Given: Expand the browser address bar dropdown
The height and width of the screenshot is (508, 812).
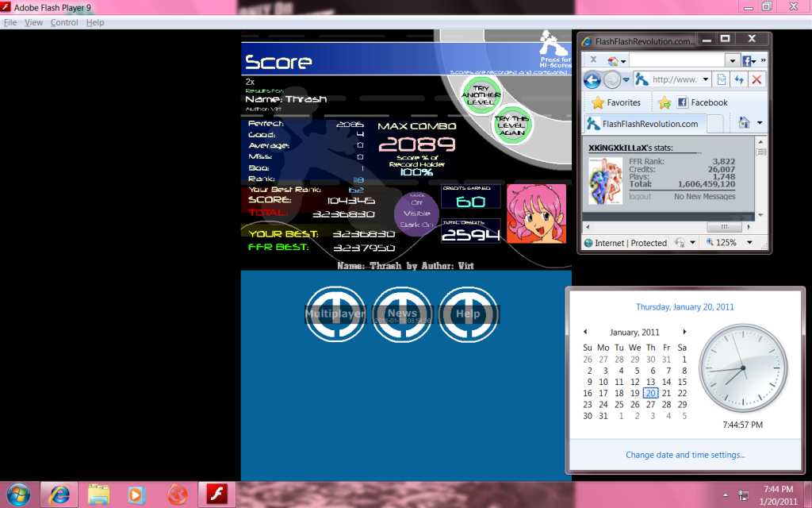Looking at the screenshot, I should coord(705,80).
